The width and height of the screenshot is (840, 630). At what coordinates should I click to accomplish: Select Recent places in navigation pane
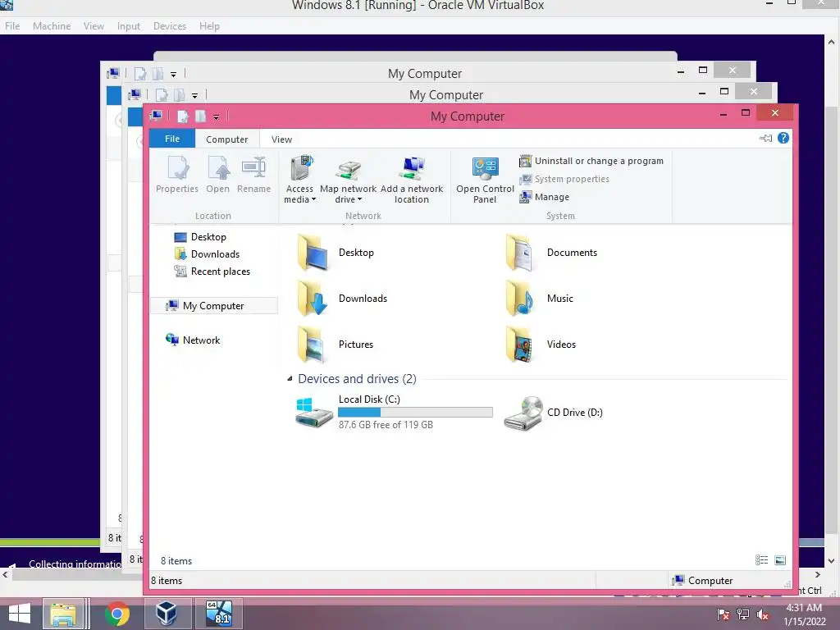pyautogui.click(x=212, y=272)
